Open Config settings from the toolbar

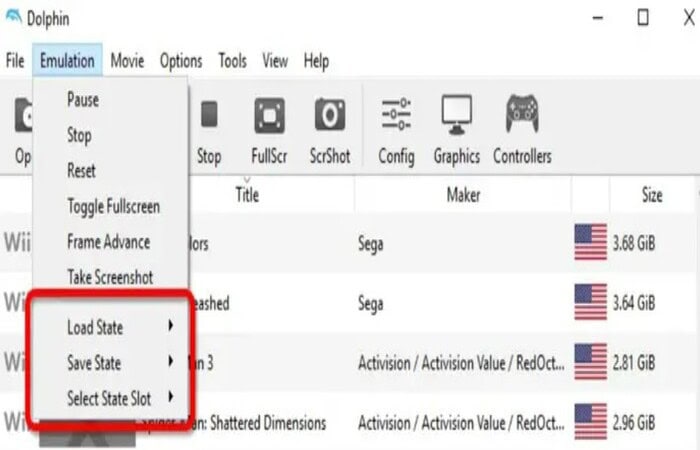[x=396, y=114]
